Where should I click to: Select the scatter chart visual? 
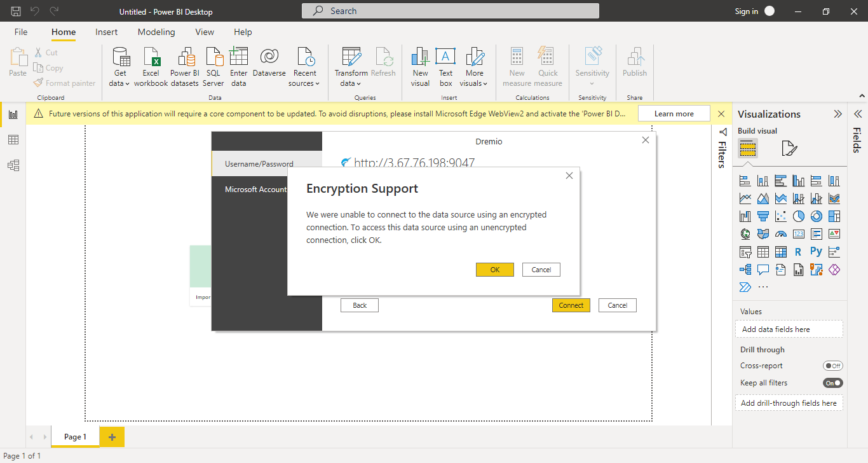pos(781,217)
